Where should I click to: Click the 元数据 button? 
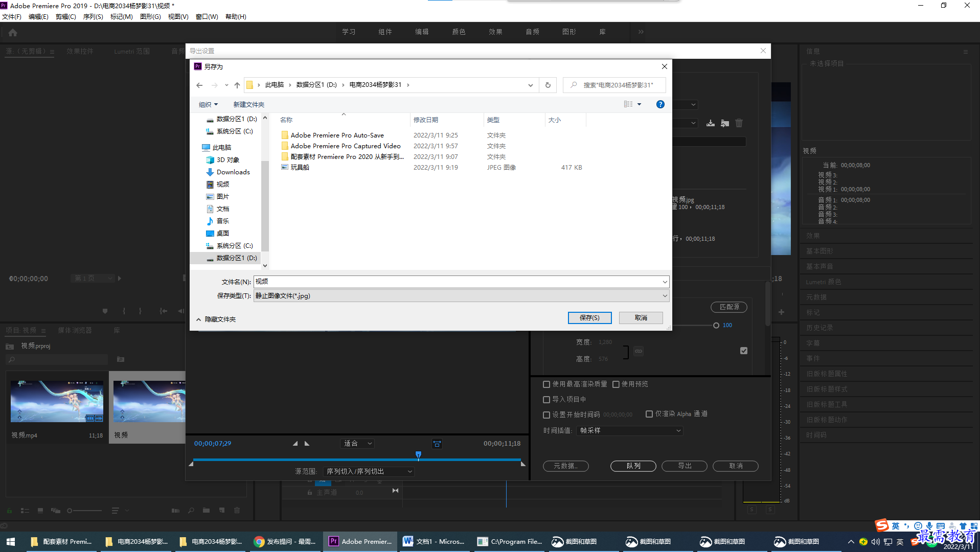pyautogui.click(x=566, y=466)
